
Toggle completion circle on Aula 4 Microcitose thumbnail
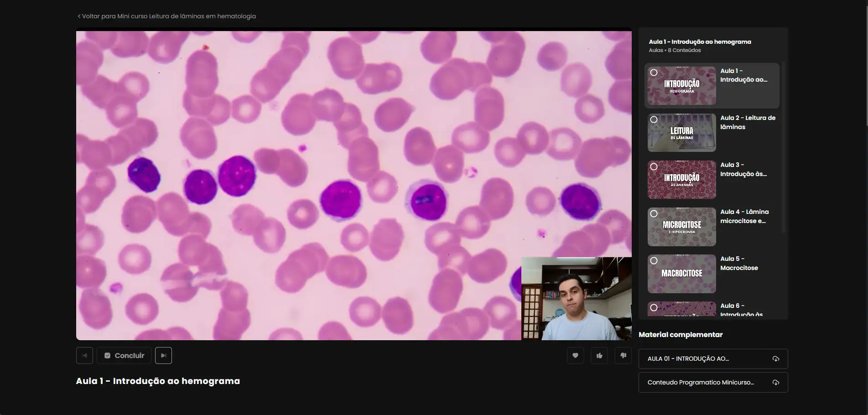(x=654, y=213)
